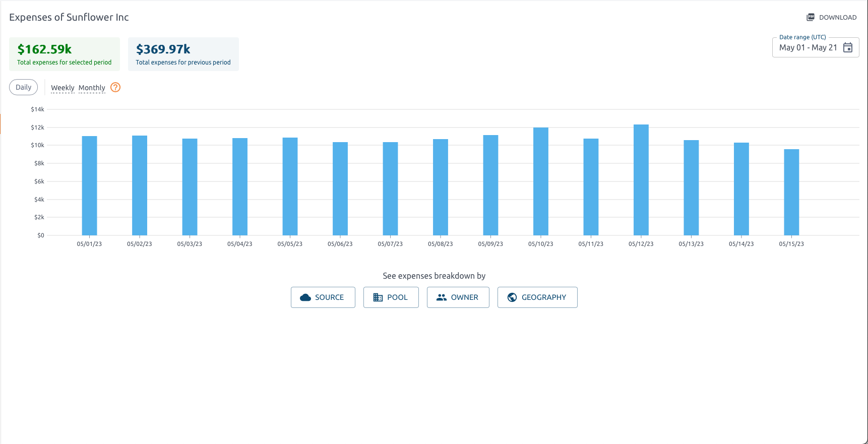
Task: Click the DOWNLOAD button label
Action: point(837,17)
